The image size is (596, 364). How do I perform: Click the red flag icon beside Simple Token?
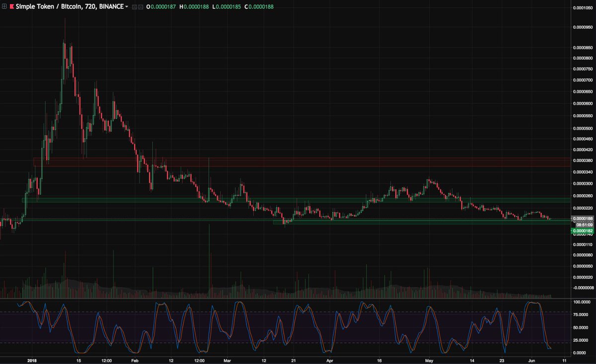(x=11, y=6)
